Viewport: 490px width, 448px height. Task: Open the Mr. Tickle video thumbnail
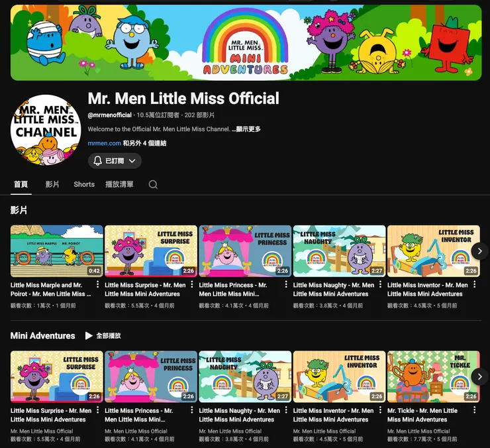pos(434,376)
